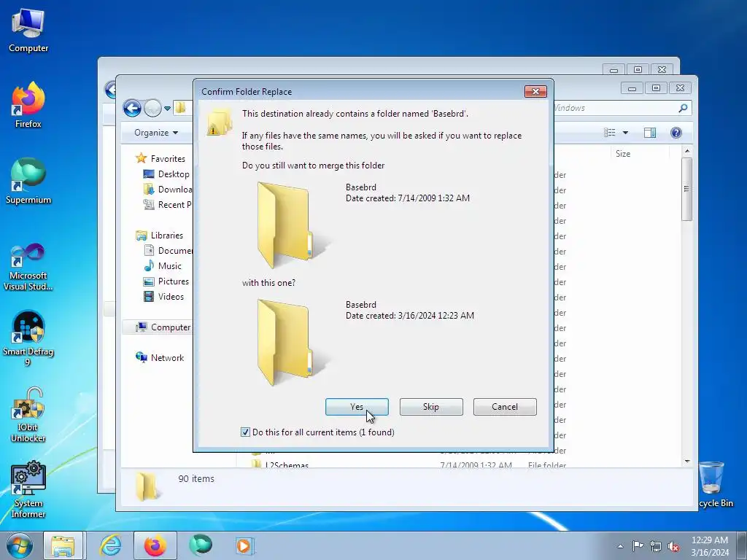The width and height of the screenshot is (747, 560).
Task: Switch to Firefox in the taskbar
Action: coord(155,545)
